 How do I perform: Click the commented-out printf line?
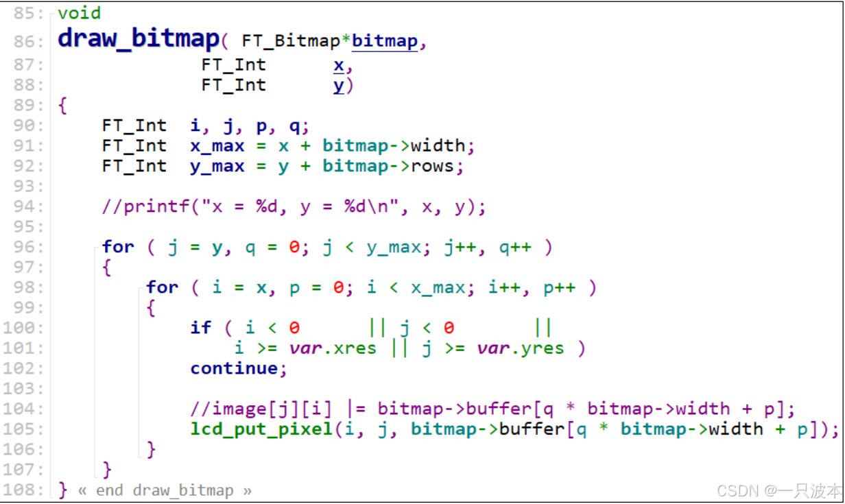pyautogui.click(x=294, y=207)
